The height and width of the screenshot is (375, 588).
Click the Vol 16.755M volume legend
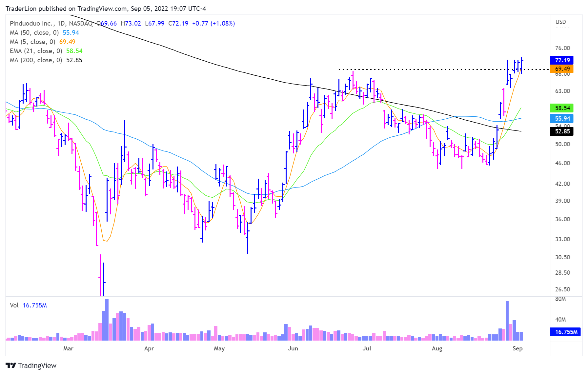point(28,305)
